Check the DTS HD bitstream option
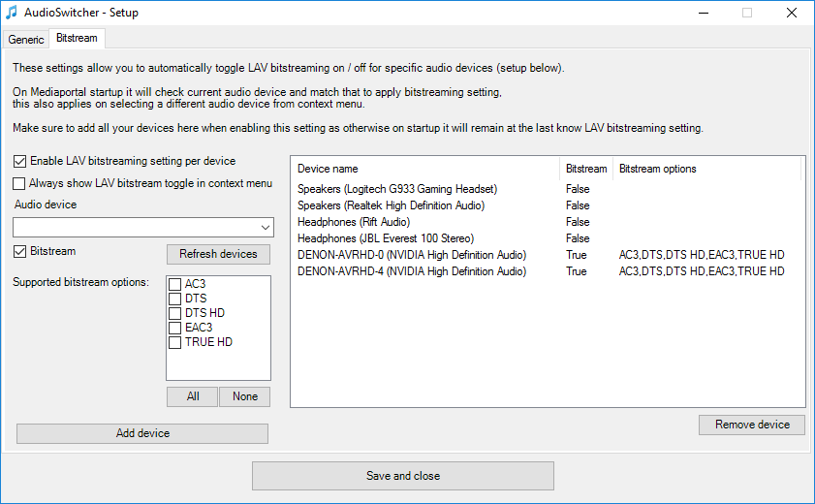This screenshot has height=504, width=815. coord(175,313)
